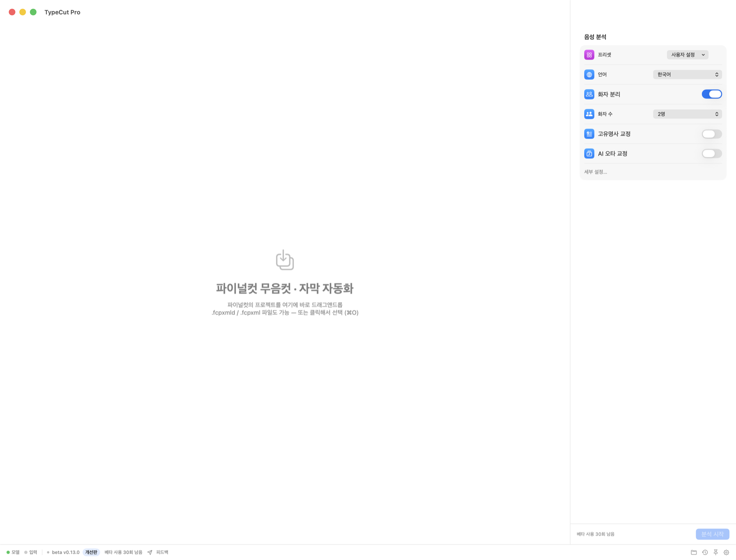
Task: Open settings gear icon at bottom right
Action: click(x=726, y=552)
